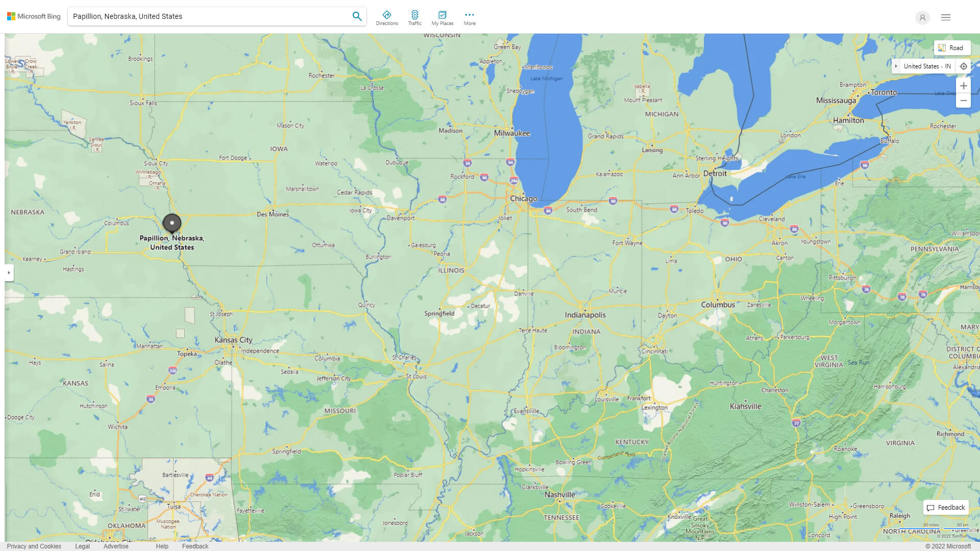Zoom in using the plus button
This screenshot has height=551, width=980.
point(964,86)
